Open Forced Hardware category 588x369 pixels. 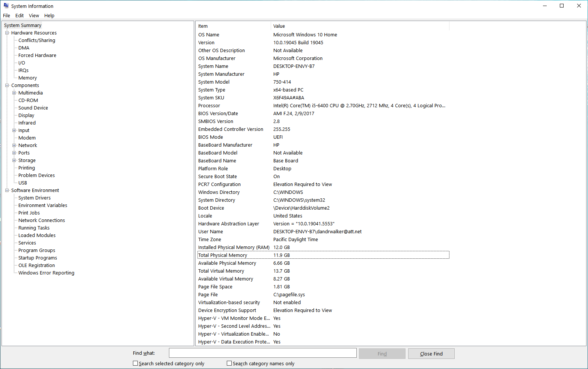37,55
